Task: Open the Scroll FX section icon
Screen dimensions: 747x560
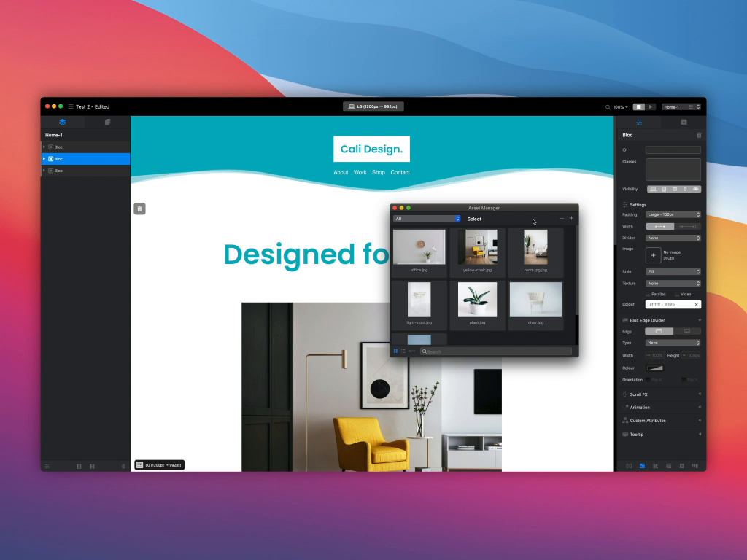Action: pos(625,394)
